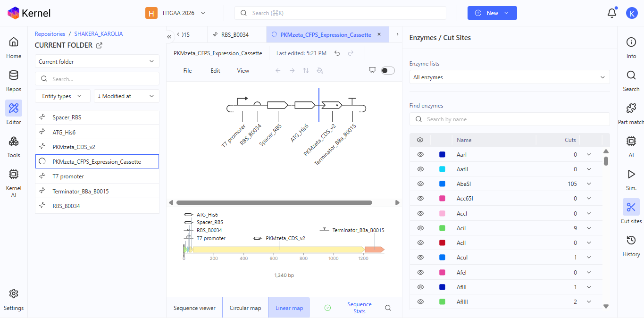
Task: Open the Info panel icon
Action: [x=631, y=42]
